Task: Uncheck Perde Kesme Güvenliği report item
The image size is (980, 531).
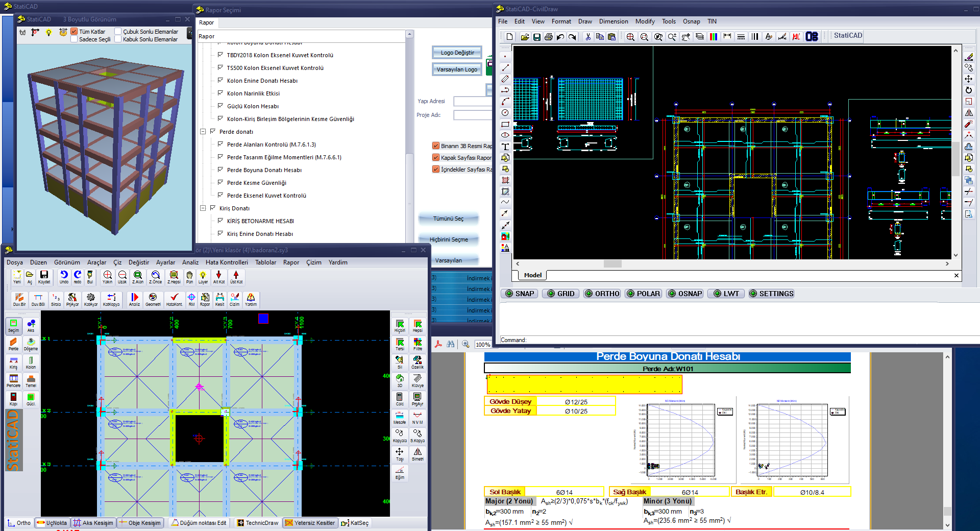Action: pyautogui.click(x=220, y=182)
